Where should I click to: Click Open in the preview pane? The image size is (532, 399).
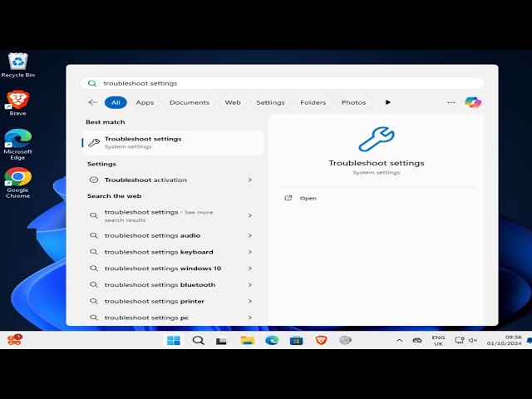pyautogui.click(x=308, y=198)
